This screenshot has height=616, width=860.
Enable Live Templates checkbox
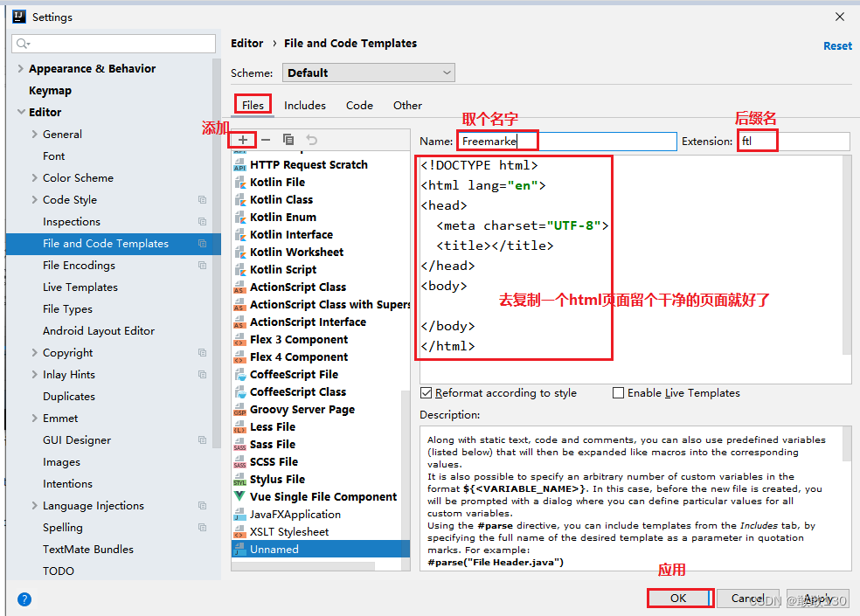(619, 392)
